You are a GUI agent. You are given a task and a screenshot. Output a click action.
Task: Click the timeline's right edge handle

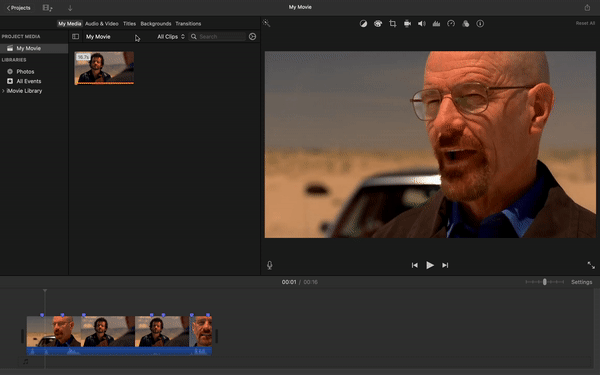point(216,336)
